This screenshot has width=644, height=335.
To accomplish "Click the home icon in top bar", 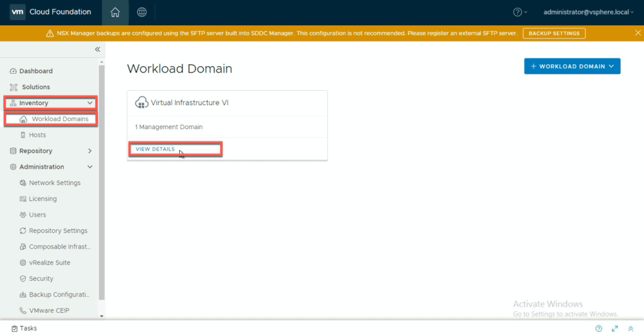I will point(114,12).
